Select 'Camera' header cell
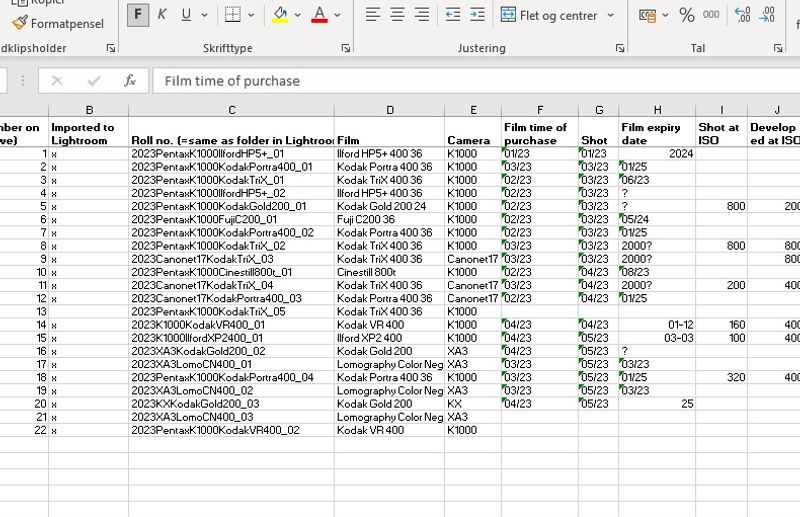 [473, 133]
